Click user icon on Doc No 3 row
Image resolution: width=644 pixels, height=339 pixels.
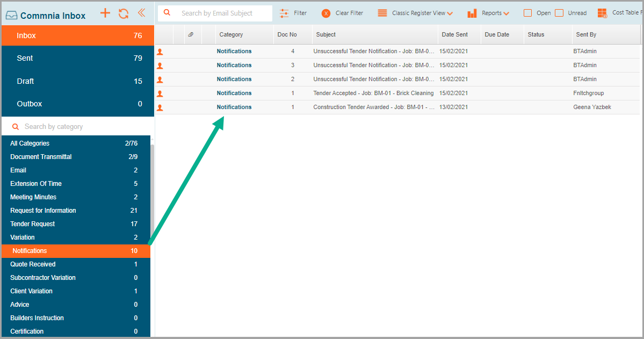[160, 66]
